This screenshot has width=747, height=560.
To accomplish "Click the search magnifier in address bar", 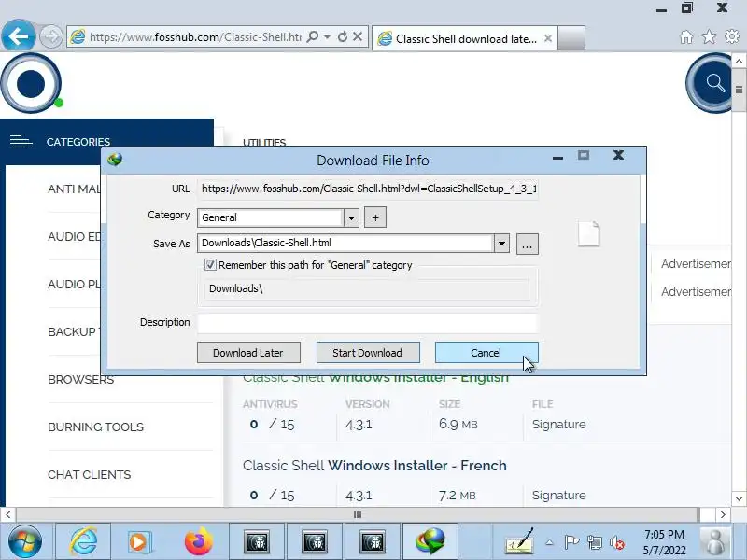I will tap(313, 36).
